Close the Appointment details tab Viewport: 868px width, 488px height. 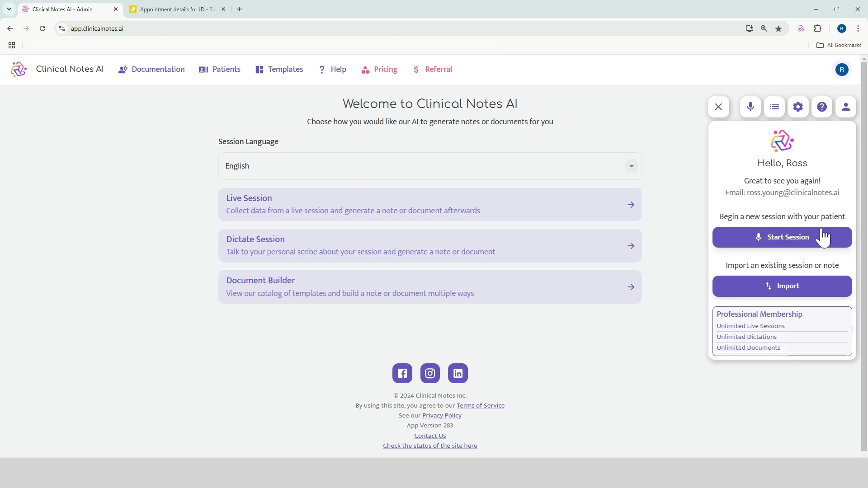point(223,9)
